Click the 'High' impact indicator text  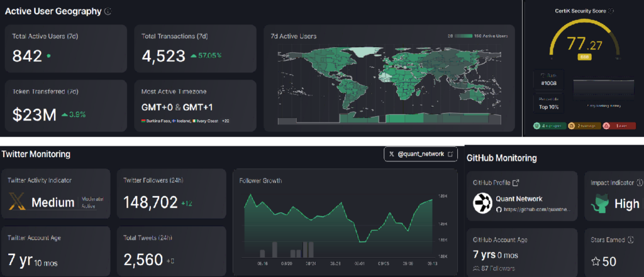[627, 204]
